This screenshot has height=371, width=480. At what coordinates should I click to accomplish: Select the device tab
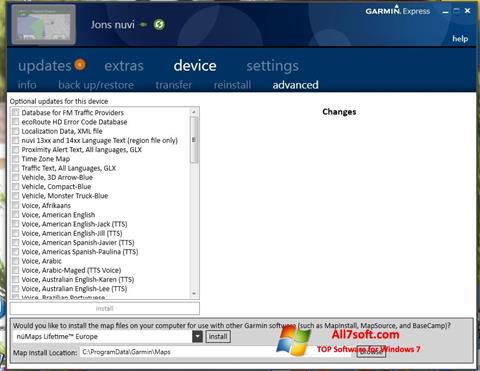coord(195,65)
